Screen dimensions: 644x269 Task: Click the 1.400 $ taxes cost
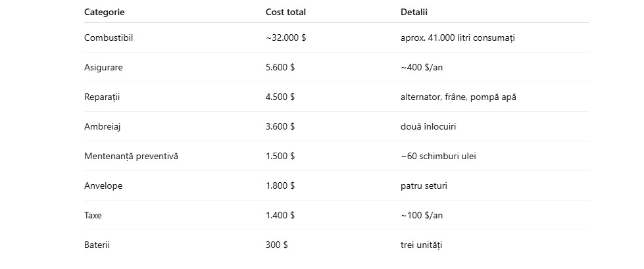pyautogui.click(x=280, y=215)
